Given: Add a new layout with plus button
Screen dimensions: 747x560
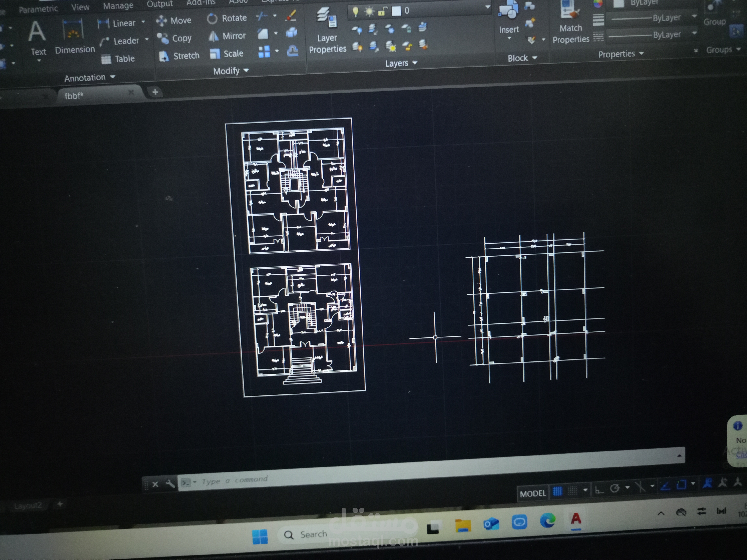Looking at the screenshot, I should click(60, 504).
